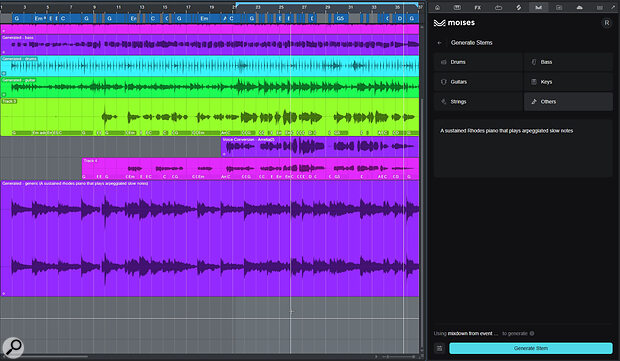Go back from Generate Stems

[439, 43]
